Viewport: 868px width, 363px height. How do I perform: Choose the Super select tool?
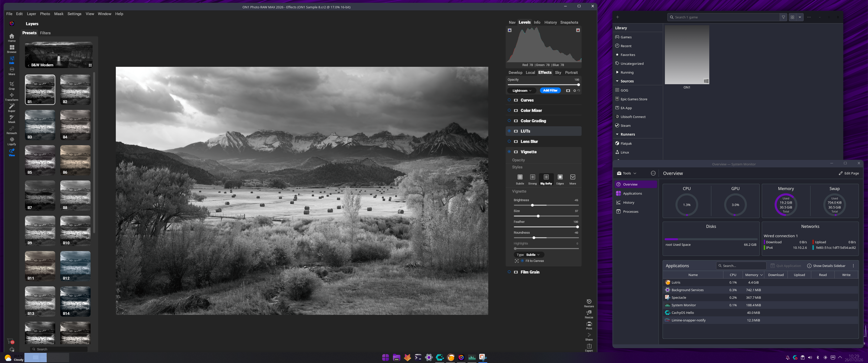point(12,108)
